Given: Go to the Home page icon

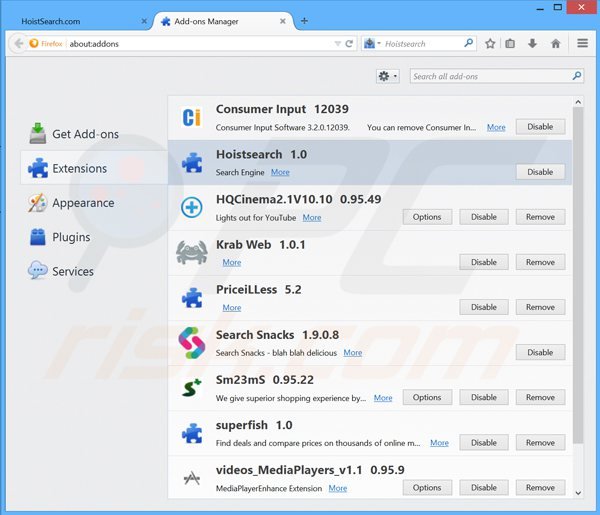Looking at the screenshot, I should pyautogui.click(x=556, y=44).
